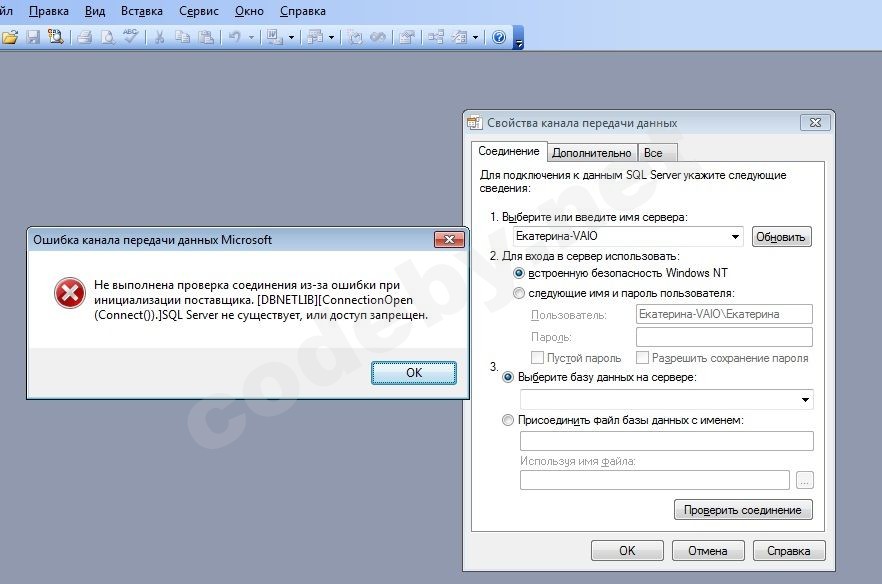Open the Сервис menu
This screenshot has width=882, height=584.
click(x=199, y=11)
